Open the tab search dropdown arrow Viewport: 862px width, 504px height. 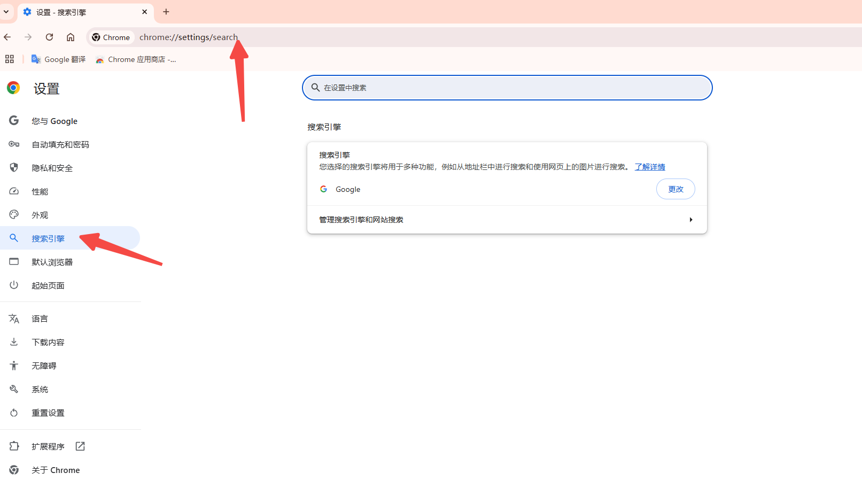click(x=6, y=12)
